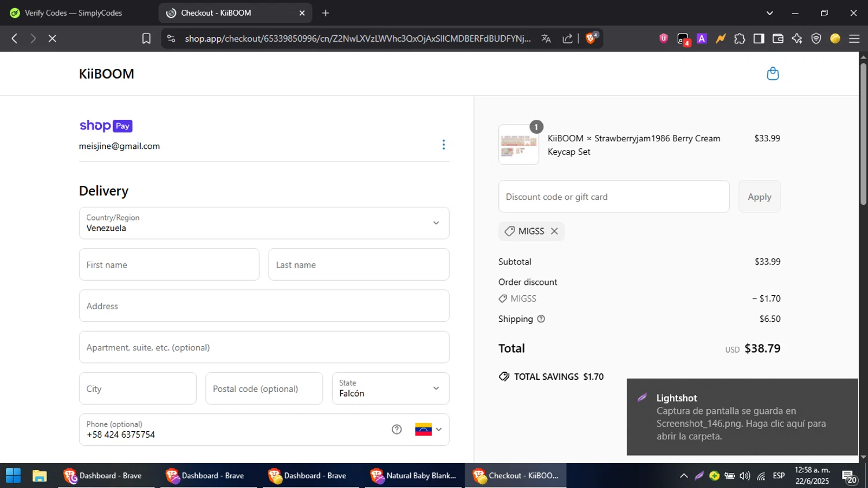Click the battery status tray icon

pyautogui.click(x=730, y=476)
